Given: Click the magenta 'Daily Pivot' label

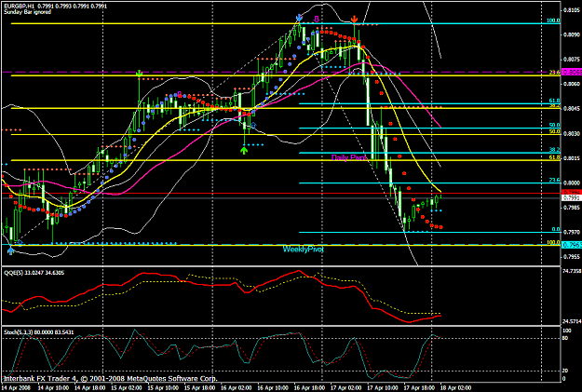Looking at the screenshot, I should (x=349, y=157).
